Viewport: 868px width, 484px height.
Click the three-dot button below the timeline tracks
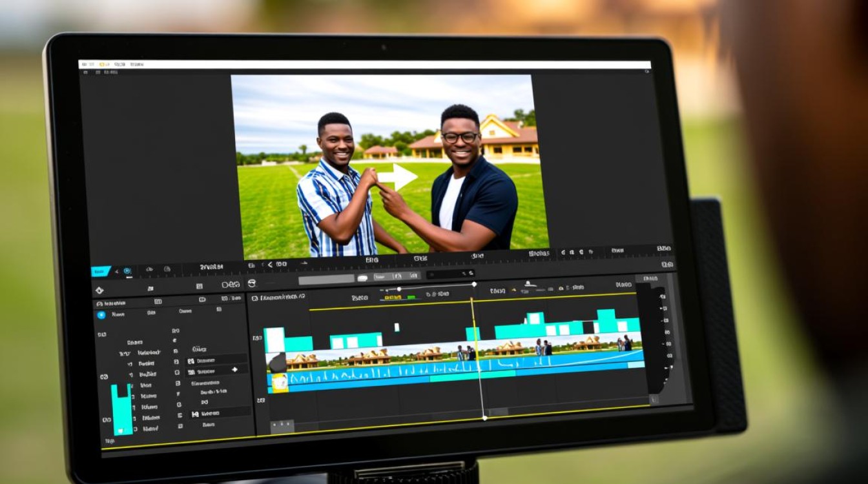click(x=282, y=424)
